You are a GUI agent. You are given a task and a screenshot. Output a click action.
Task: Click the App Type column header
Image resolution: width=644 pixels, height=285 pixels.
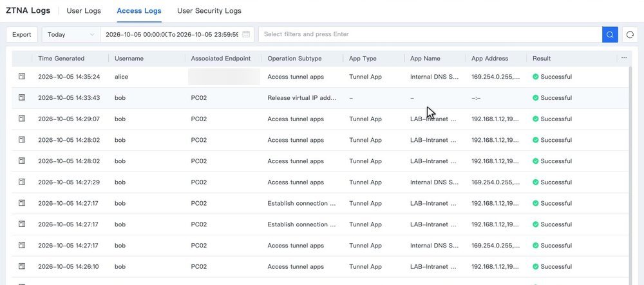click(363, 59)
